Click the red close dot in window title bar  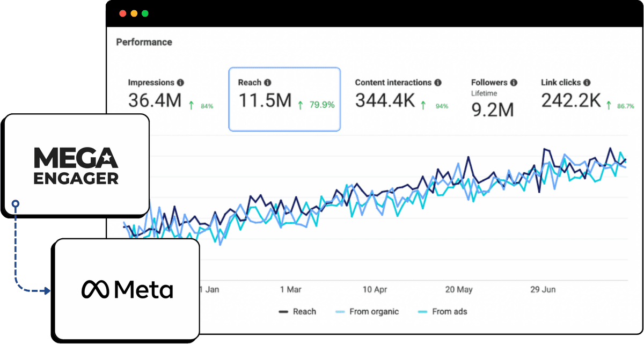point(122,13)
